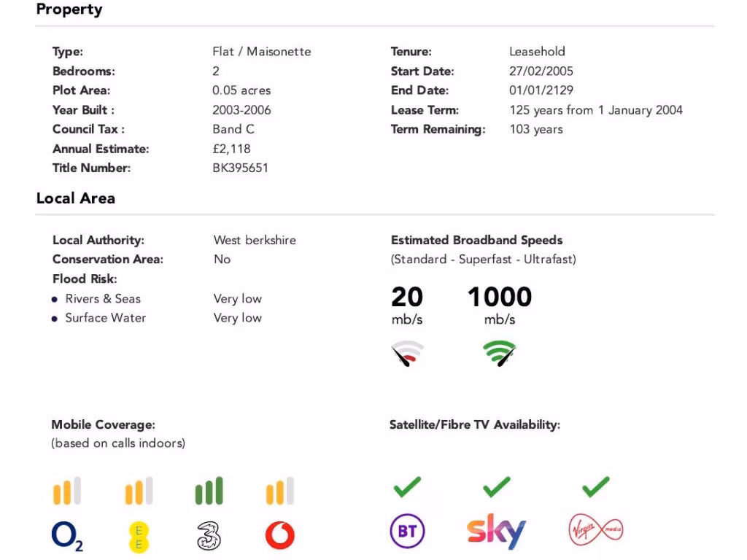Click the signal bars above Vodafone

coord(280,491)
